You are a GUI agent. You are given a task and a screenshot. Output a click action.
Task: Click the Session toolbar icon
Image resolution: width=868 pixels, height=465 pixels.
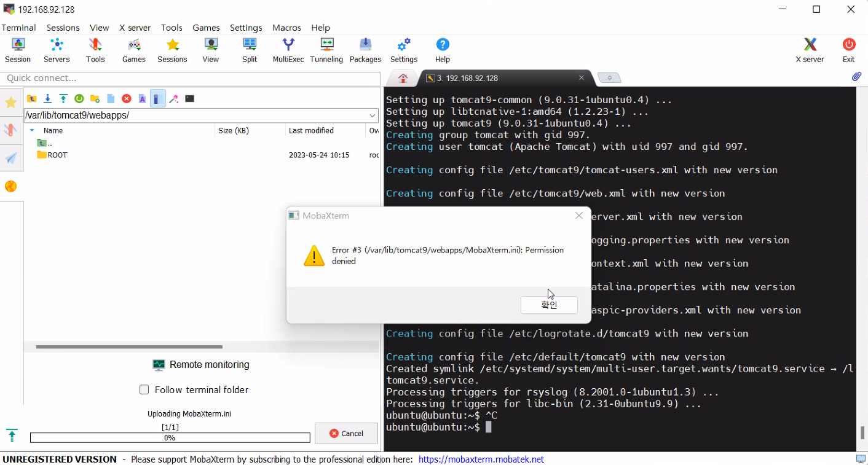point(18,50)
